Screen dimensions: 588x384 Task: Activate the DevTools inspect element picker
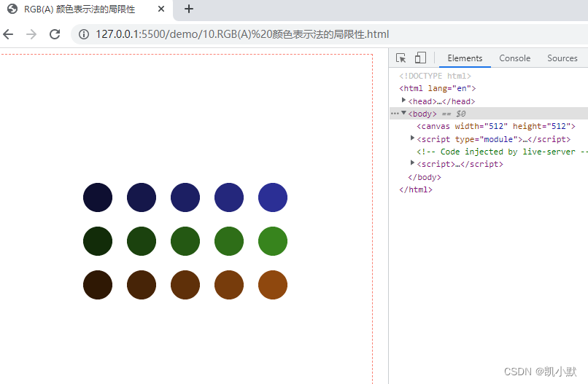coord(401,58)
